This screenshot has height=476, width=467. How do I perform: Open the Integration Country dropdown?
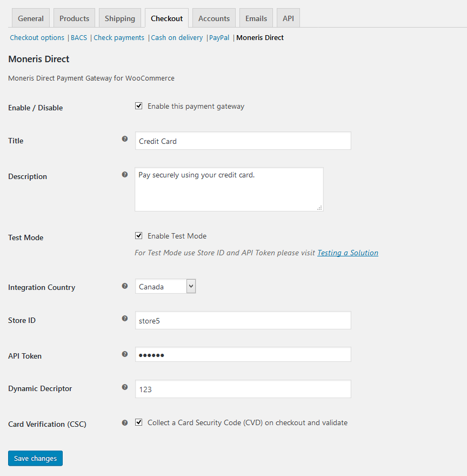[165, 287]
